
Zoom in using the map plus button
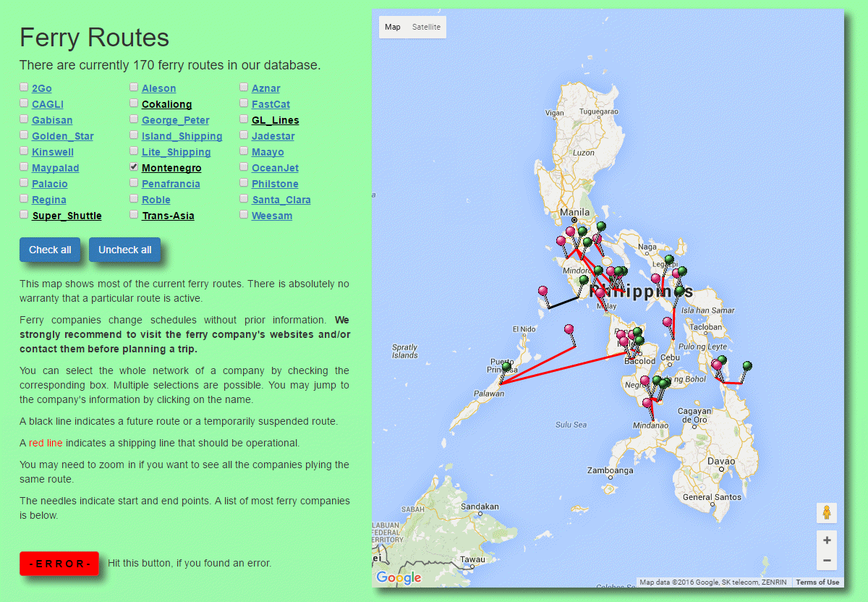[x=826, y=540]
